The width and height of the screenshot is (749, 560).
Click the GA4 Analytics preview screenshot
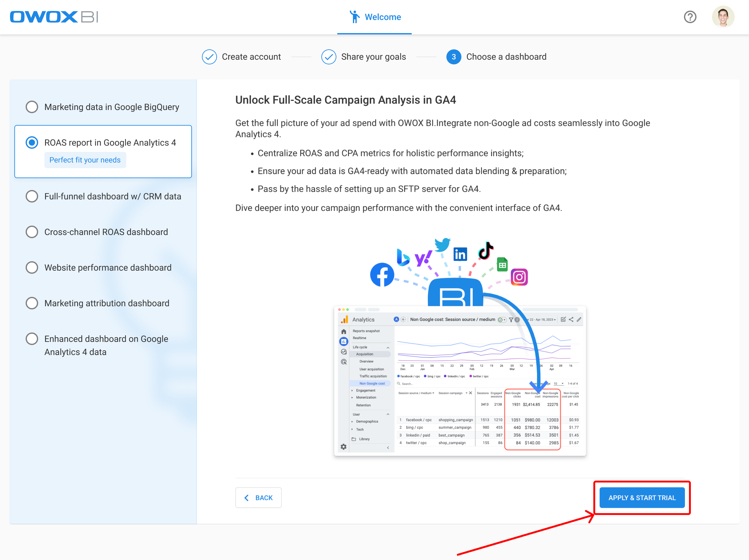[460, 381]
